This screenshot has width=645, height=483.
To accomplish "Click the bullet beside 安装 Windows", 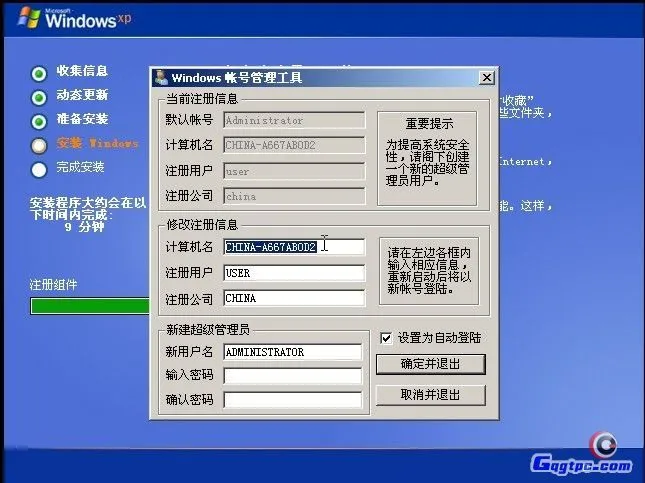I will tap(39, 146).
